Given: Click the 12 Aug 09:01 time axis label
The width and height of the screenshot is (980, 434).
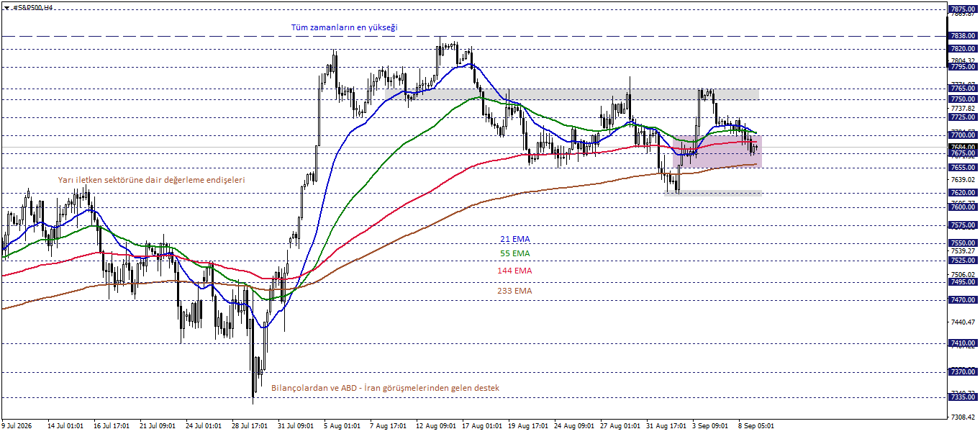Looking at the screenshot, I should tap(435, 426).
